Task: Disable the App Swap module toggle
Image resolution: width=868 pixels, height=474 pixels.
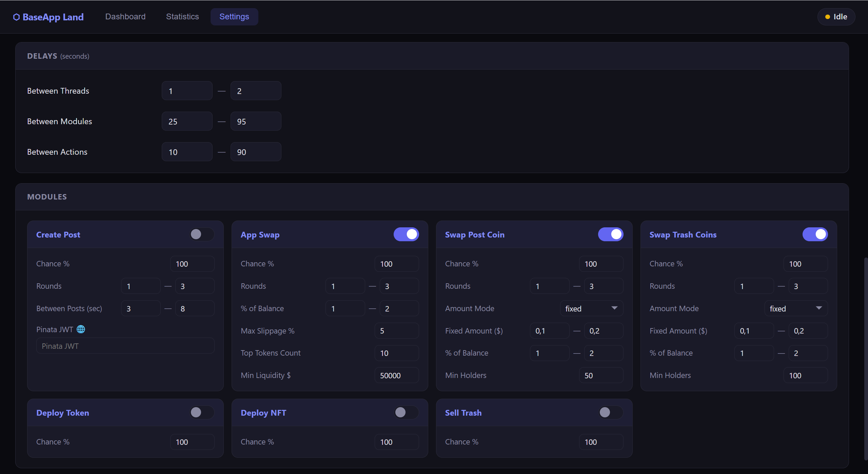Action: tap(406, 234)
